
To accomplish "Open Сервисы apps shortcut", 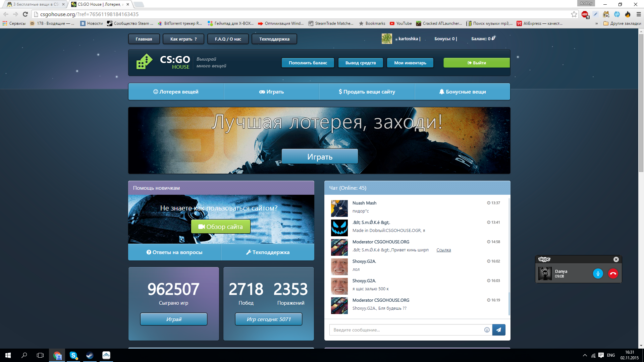I will [x=14, y=23].
